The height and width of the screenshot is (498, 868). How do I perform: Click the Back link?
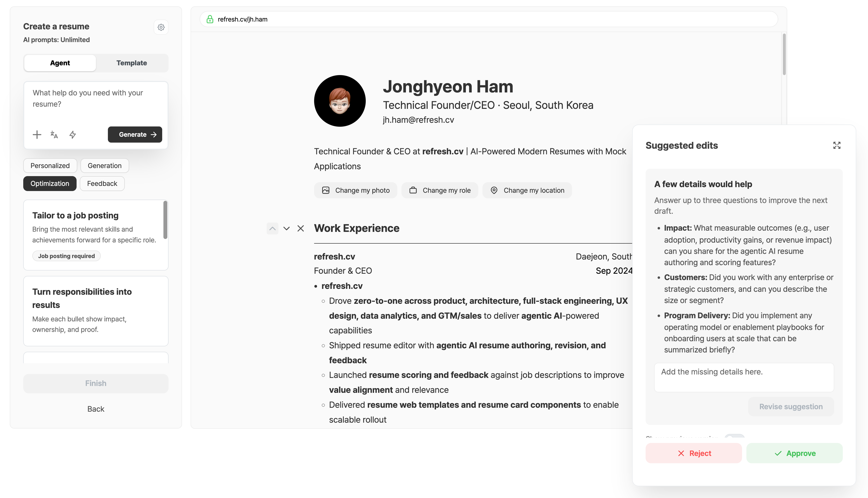(x=96, y=409)
